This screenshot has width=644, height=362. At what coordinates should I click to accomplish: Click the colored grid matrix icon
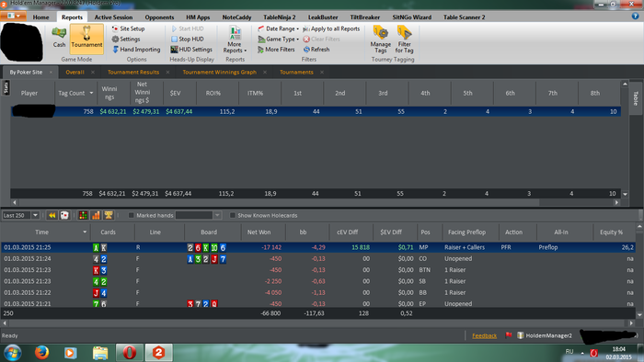pyautogui.click(x=83, y=215)
